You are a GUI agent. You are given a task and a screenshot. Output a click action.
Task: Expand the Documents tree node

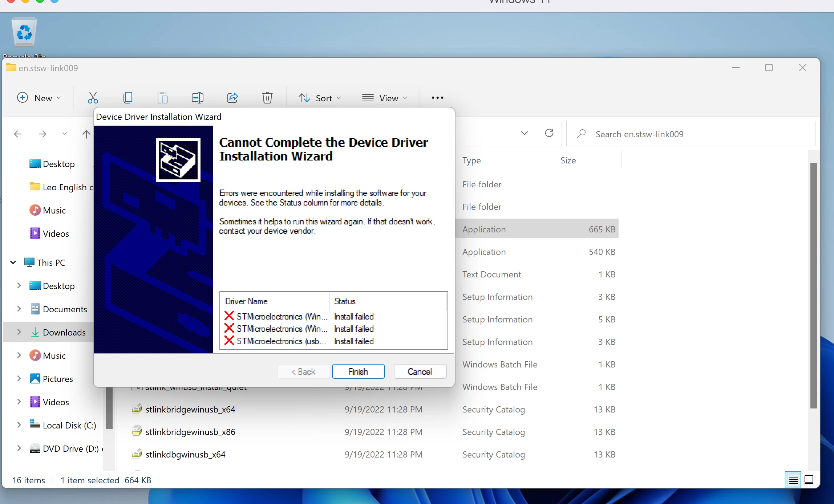coord(19,309)
